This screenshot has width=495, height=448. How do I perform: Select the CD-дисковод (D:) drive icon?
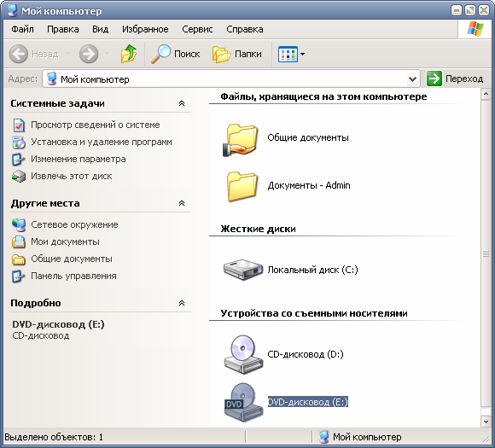tap(243, 354)
